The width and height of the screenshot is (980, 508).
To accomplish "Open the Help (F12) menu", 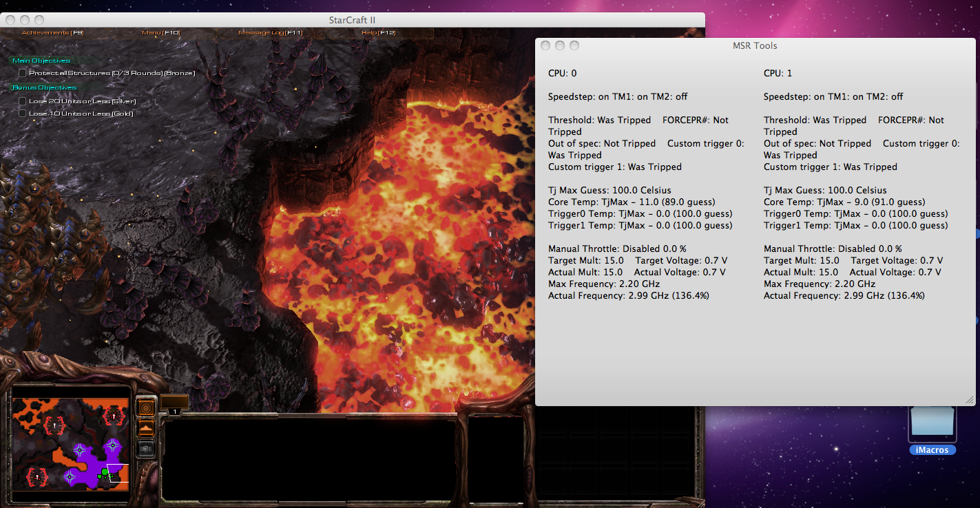I will 379,32.
